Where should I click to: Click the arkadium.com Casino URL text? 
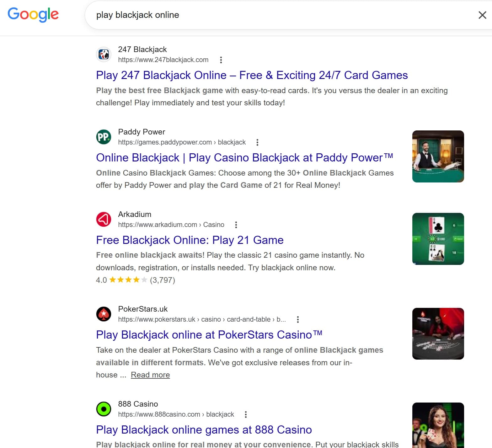tap(171, 225)
